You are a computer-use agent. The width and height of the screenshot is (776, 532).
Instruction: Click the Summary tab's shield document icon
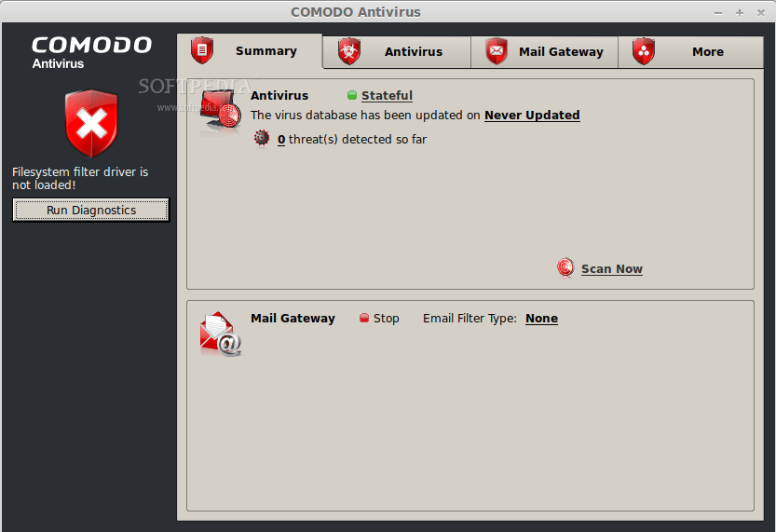click(x=202, y=50)
